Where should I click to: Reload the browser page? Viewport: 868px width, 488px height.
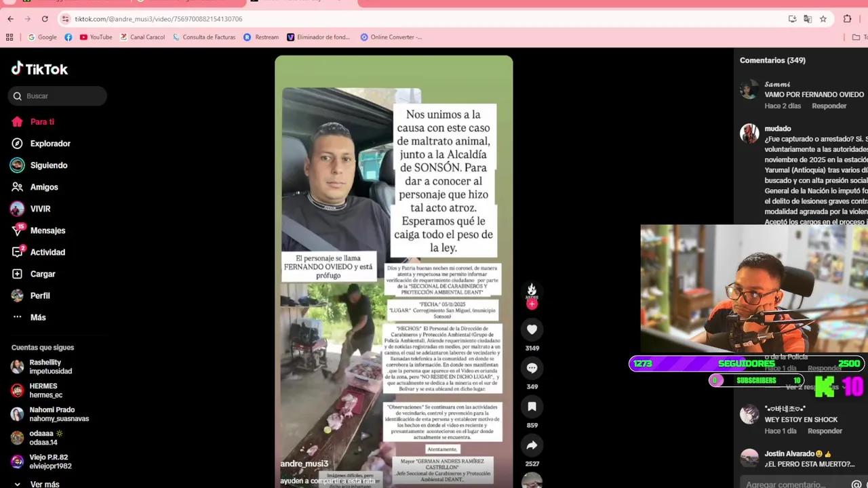[45, 19]
